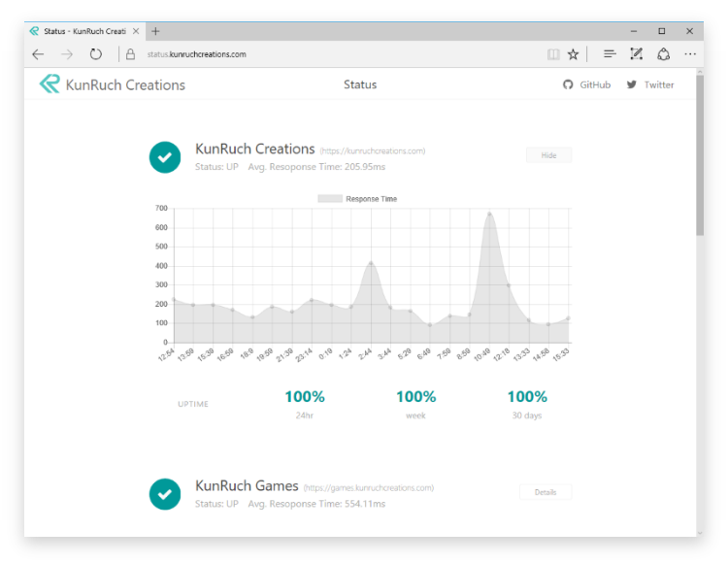Make a web note with the pen icon
The width and height of the screenshot is (728, 563).
(636, 54)
